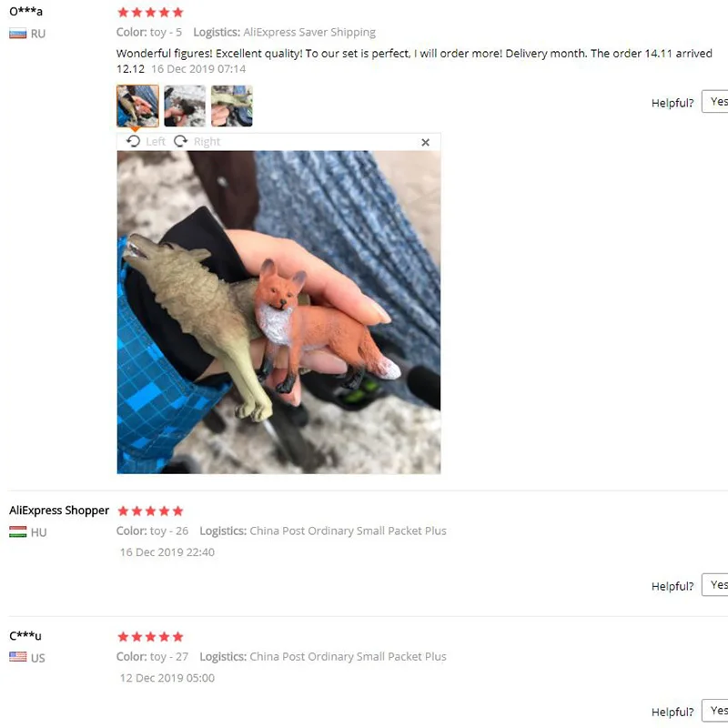Open the second review photo thumbnail

185,106
